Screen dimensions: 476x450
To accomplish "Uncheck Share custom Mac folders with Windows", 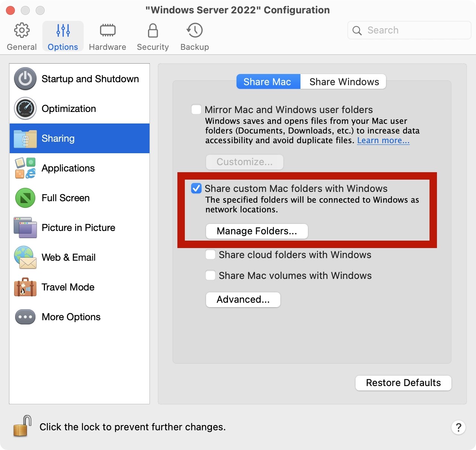I will (196, 189).
